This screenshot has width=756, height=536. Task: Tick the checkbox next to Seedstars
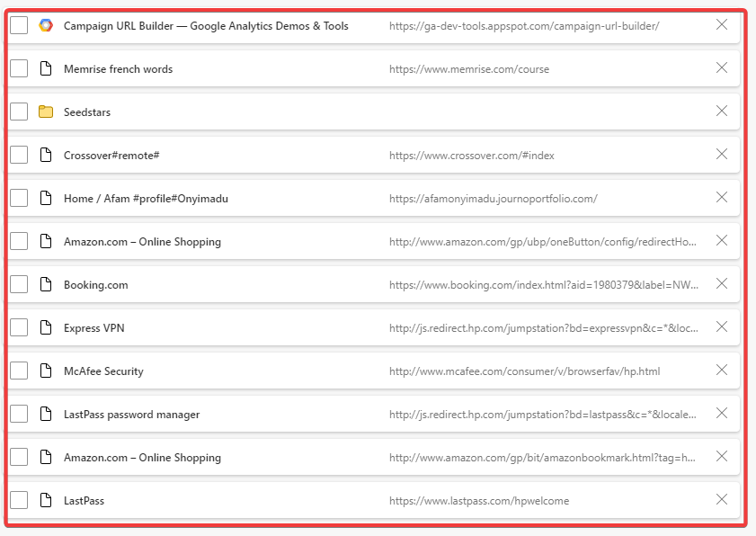point(19,112)
